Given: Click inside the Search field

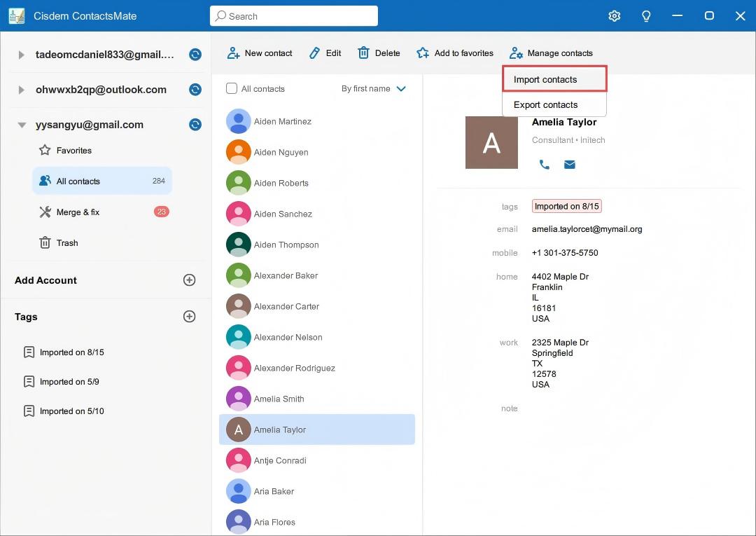Looking at the screenshot, I should point(294,15).
